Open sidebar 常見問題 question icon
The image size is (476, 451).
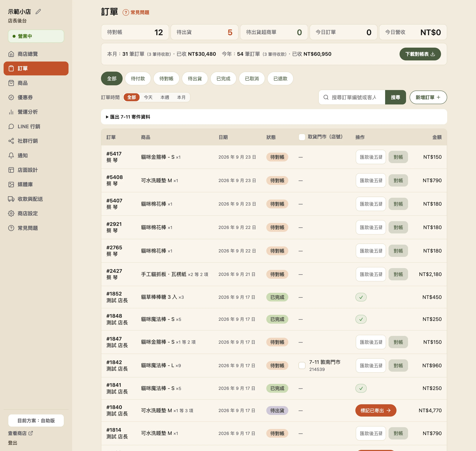click(x=11, y=228)
